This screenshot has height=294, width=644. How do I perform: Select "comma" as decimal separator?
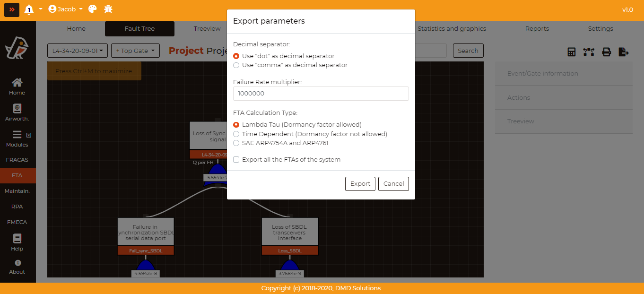tap(236, 65)
